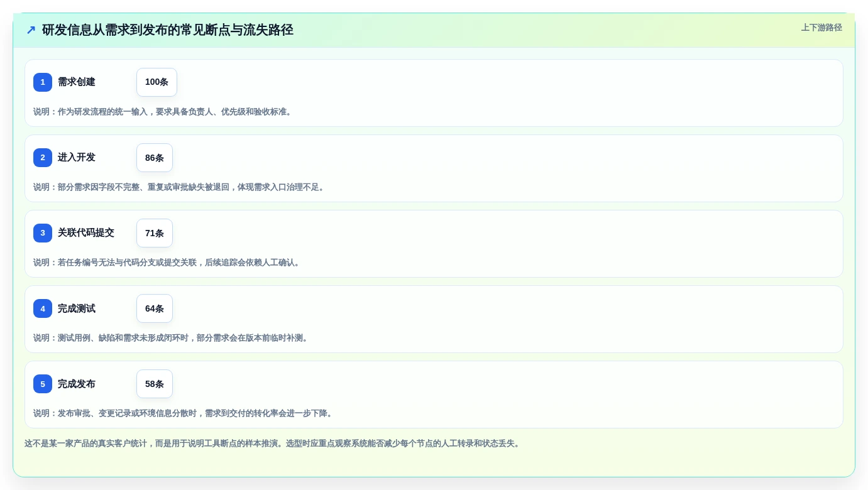
Task: Click step number 4 badge
Action: click(43, 308)
